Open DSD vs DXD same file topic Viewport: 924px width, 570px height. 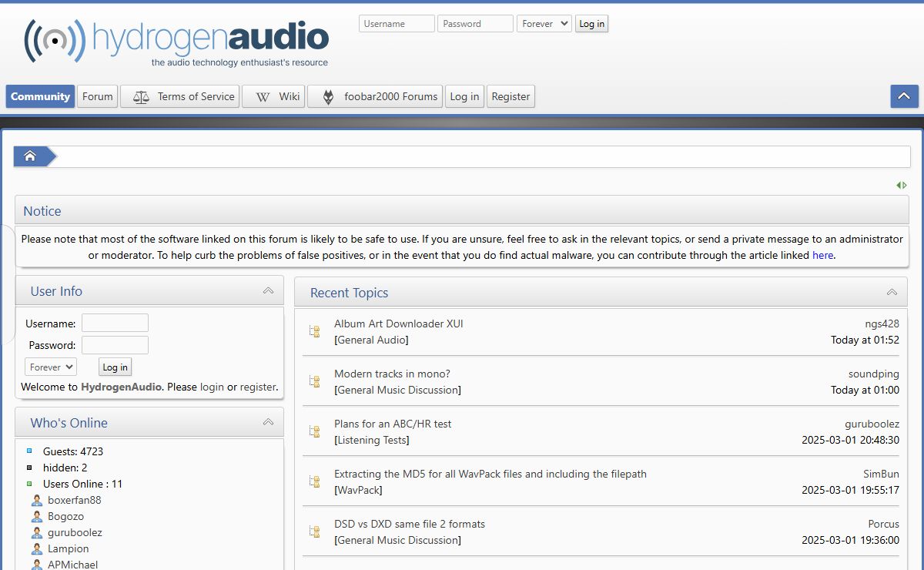click(410, 524)
